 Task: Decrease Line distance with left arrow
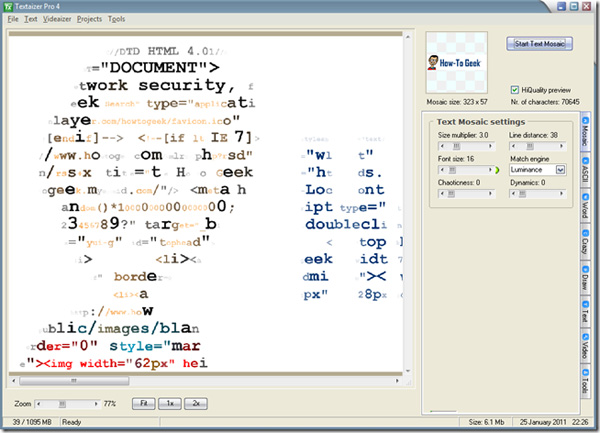point(514,146)
